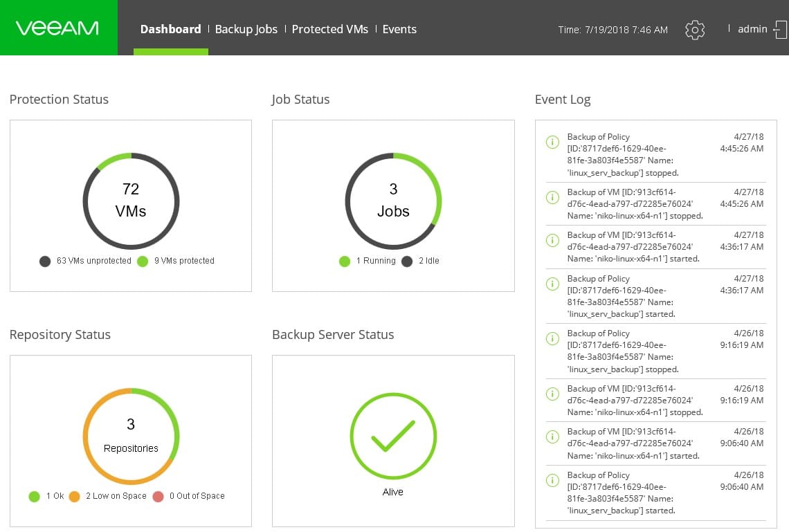Image resolution: width=789 pixels, height=532 pixels.
Task: Click dark legend dot for 2 Idle
Action: (x=407, y=262)
